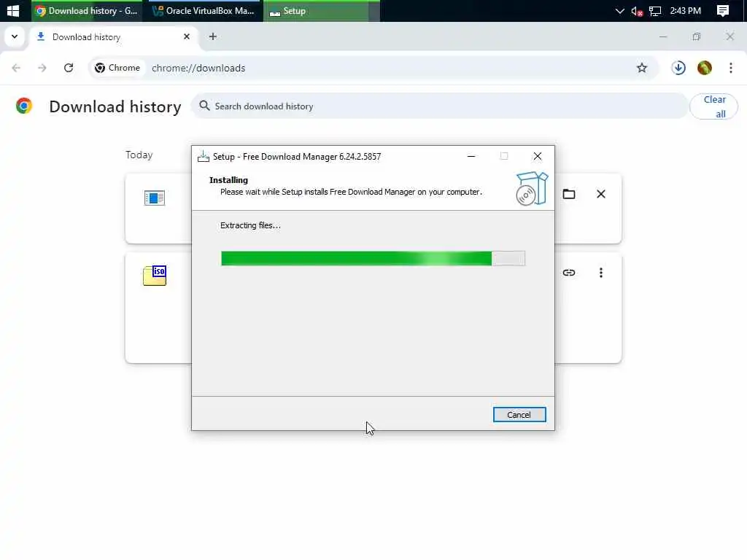Open a new Chrome tab
The height and width of the screenshot is (560, 747).
point(213,36)
